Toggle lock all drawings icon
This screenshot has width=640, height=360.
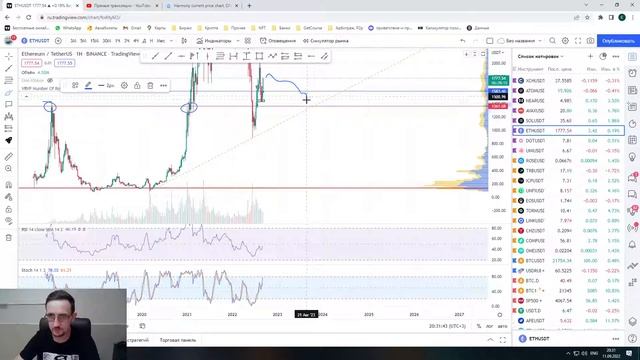[x=9, y=209]
